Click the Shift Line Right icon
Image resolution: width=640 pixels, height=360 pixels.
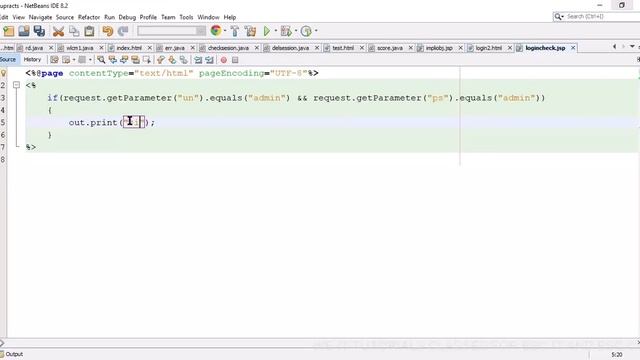209,60
